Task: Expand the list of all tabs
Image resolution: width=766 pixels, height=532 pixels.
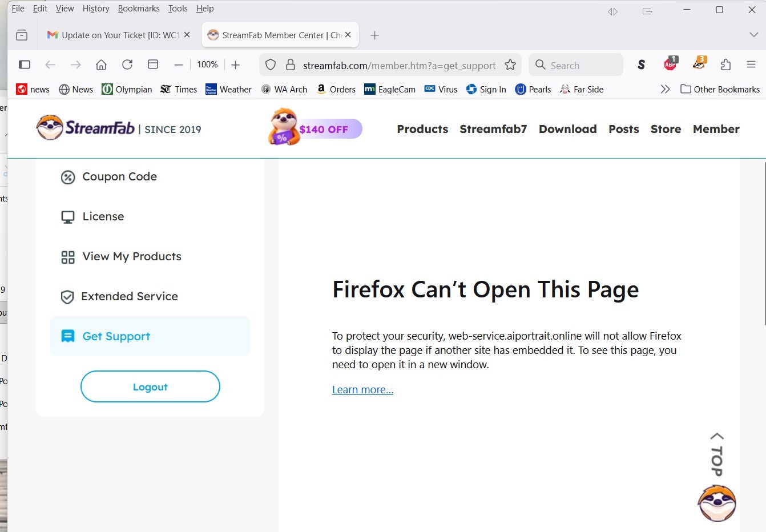Action: (753, 35)
